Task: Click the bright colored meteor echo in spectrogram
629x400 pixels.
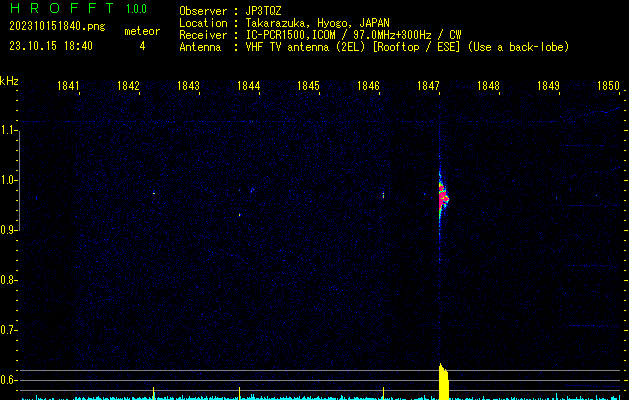Action: [x=443, y=195]
